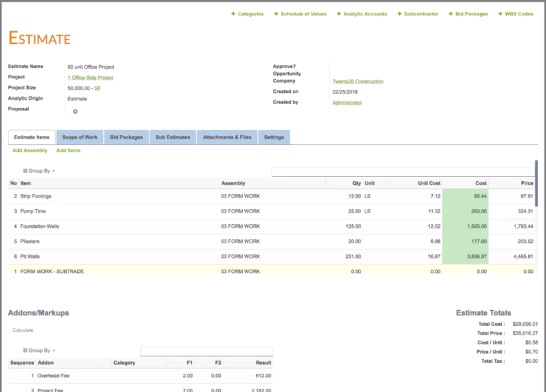Click the SF unit link

click(x=97, y=89)
